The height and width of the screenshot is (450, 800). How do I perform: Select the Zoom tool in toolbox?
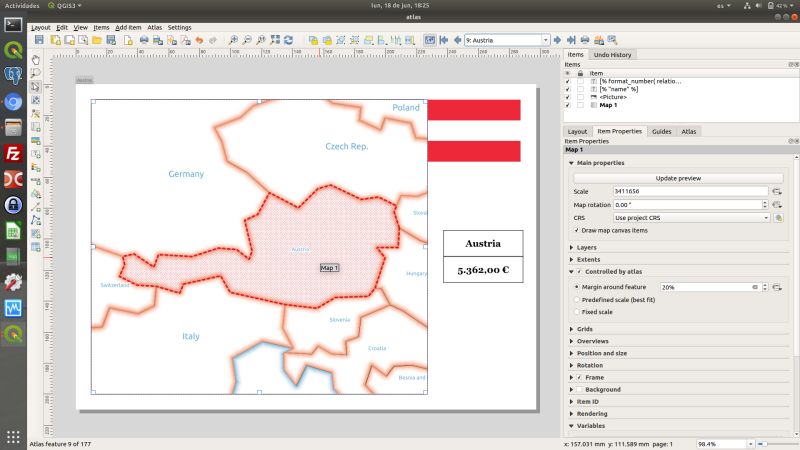tap(35, 73)
